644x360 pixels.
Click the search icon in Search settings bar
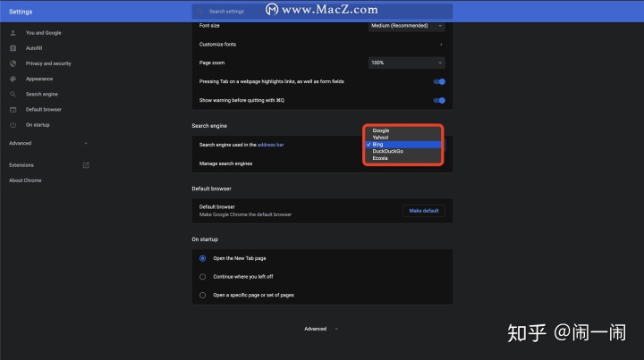coord(200,12)
